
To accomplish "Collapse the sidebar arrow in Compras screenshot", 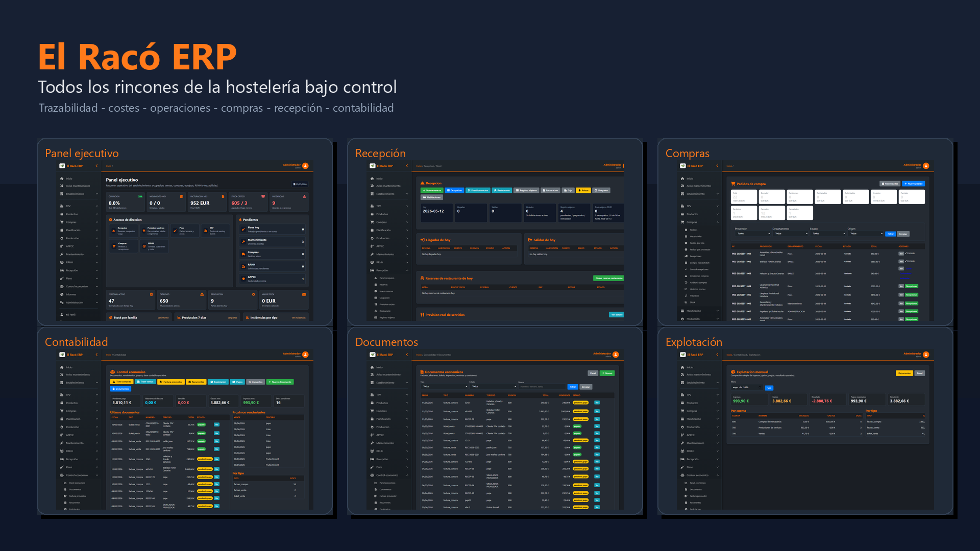I will pyautogui.click(x=717, y=166).
